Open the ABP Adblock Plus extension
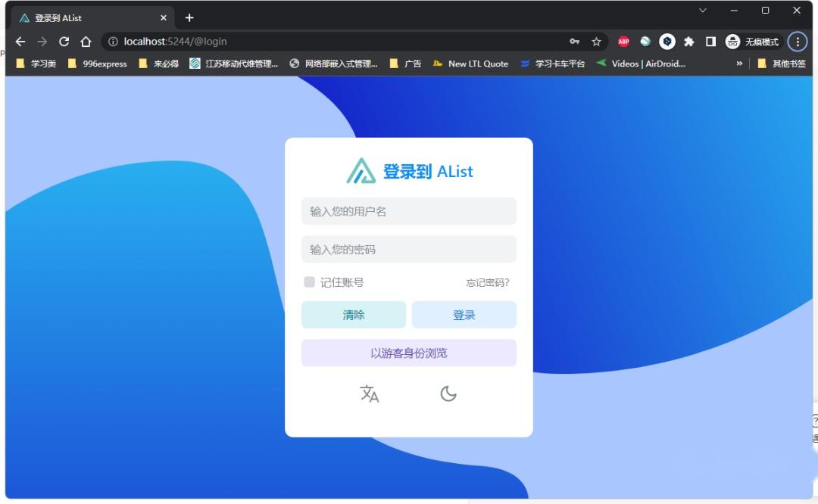Screen dimensions: 818x504 [623, 42]
